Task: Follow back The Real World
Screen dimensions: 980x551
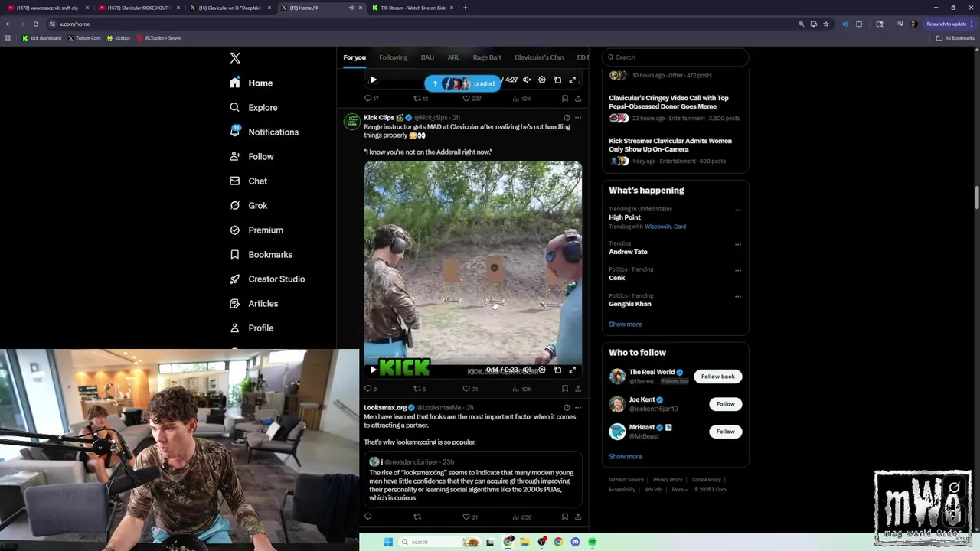Action: 718,377
